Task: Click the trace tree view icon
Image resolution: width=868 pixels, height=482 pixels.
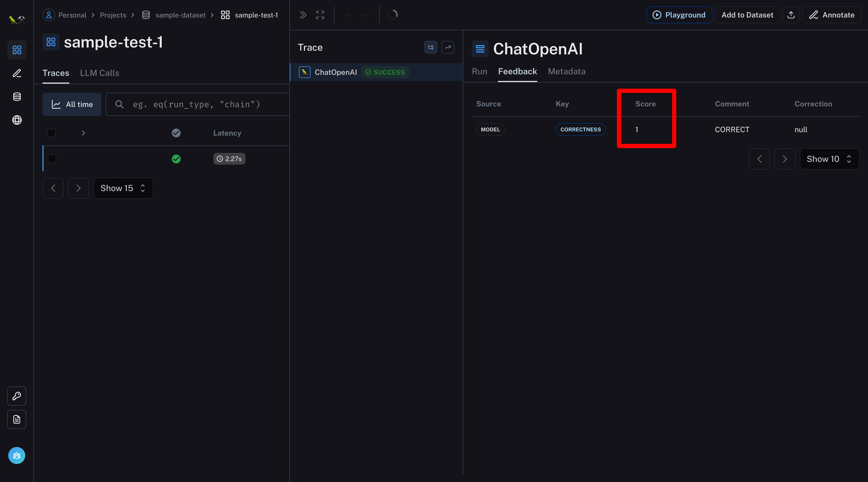Action: (431, 48)
